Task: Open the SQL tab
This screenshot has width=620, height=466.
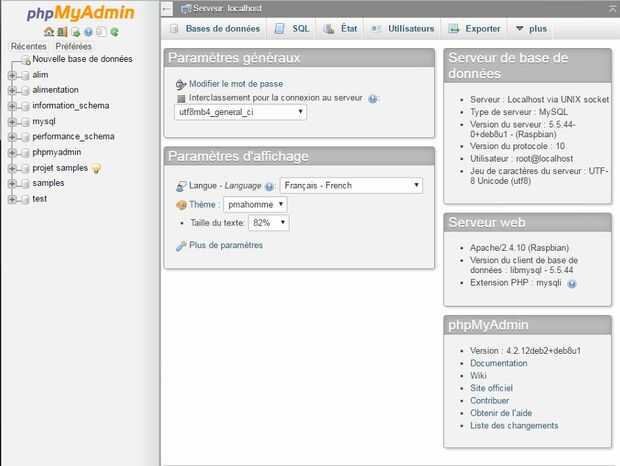Action: pos(292,28)
